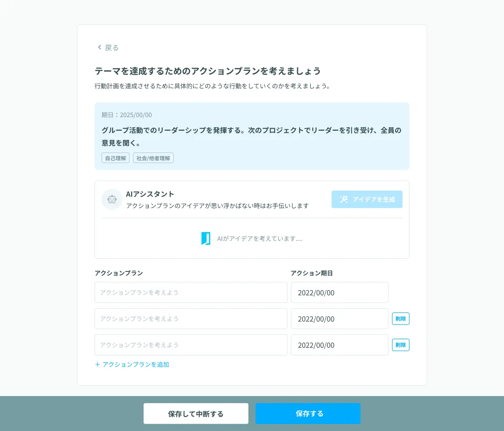
Task: Click the page heading テーマを達成するための
Action: pyautogui.click(x=208, y=71)
